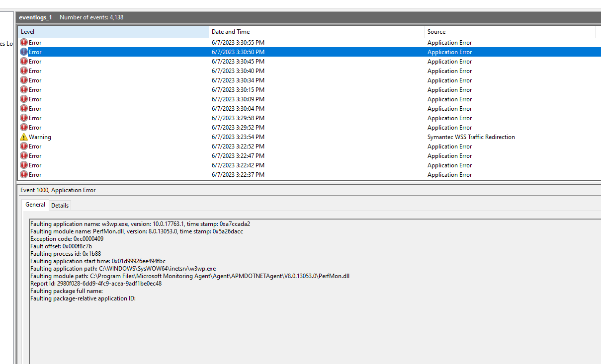Click the Symantec WSS Traffic Redirection source
The width and height of the screenshot is (601, 364).
coord(471,137)
